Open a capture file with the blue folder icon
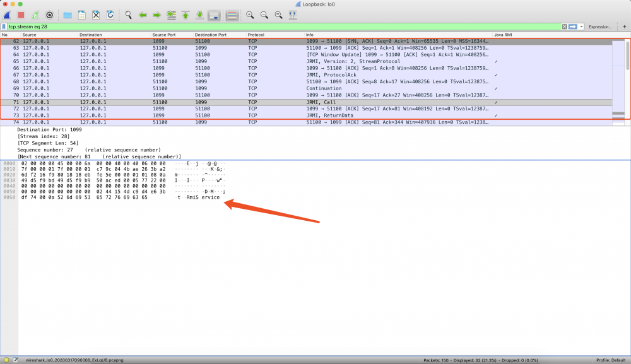Image resolution: width=631 pixels, height=364 pixels. click(68, 15)
